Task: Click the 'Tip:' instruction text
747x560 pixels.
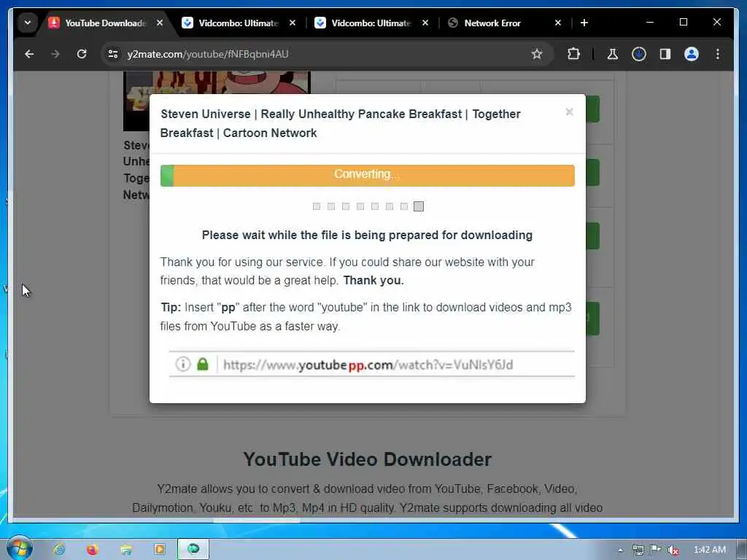Action: coord(366,316)
